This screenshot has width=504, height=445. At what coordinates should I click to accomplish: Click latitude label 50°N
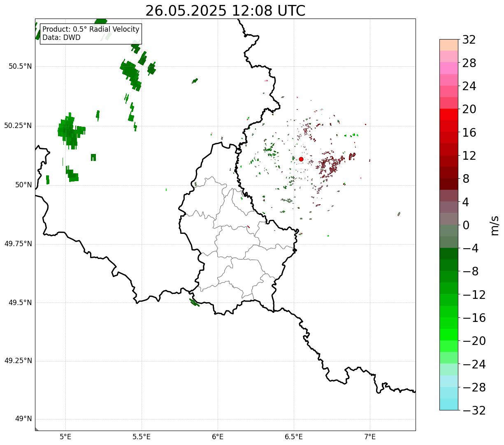(x=23, y=185)
